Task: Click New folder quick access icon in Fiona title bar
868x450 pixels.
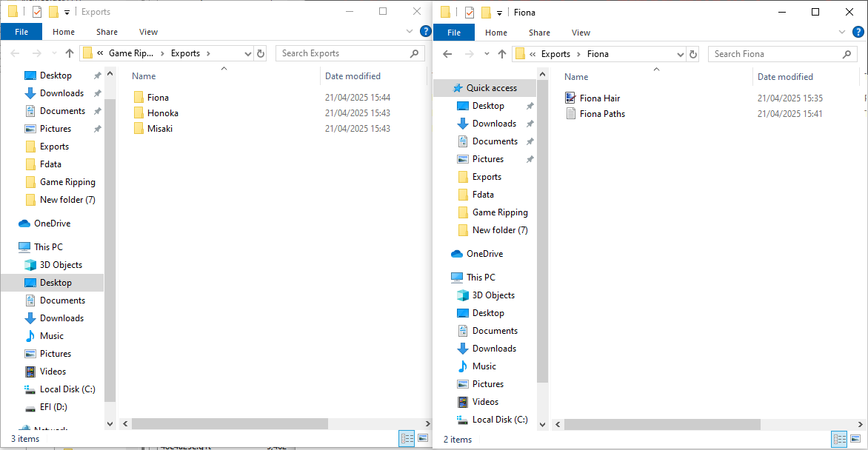Action: [x=486, y=12]
